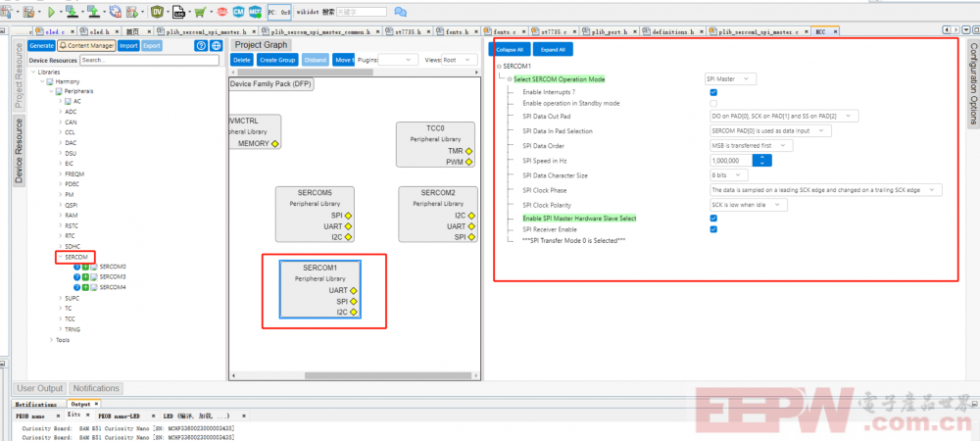
Task: Expand the ADC peripheral tree node
Action: [60, 112]
